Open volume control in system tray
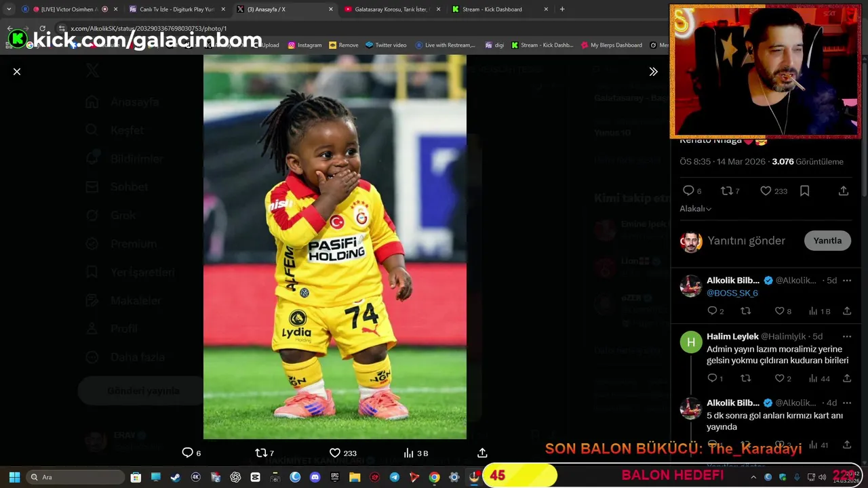Viewport: 868px width, 488px height. [x=822, y=477]
